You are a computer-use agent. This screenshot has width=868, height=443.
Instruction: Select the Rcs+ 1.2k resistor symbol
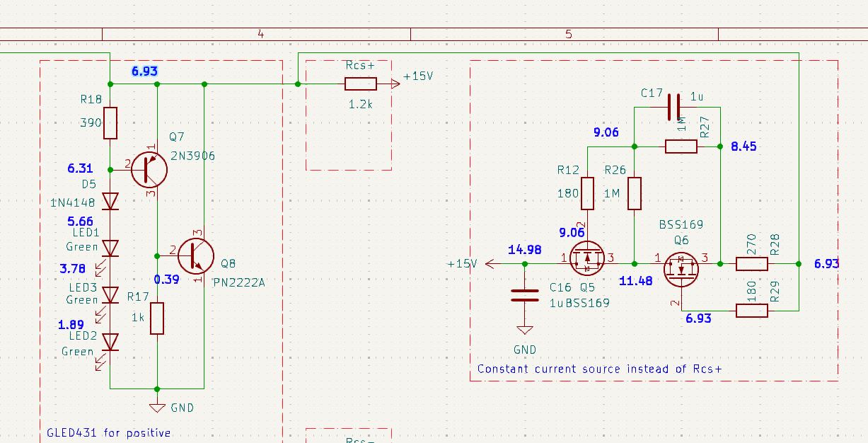(361, 84)
